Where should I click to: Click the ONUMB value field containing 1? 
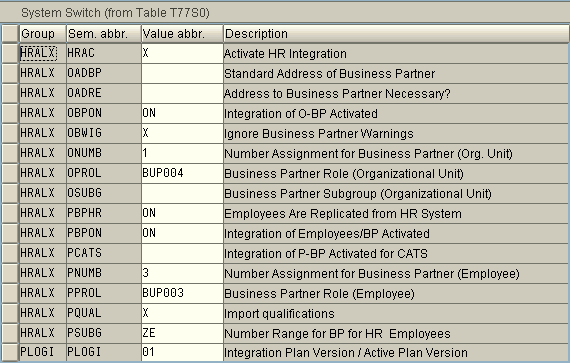[x=182, y=153]
